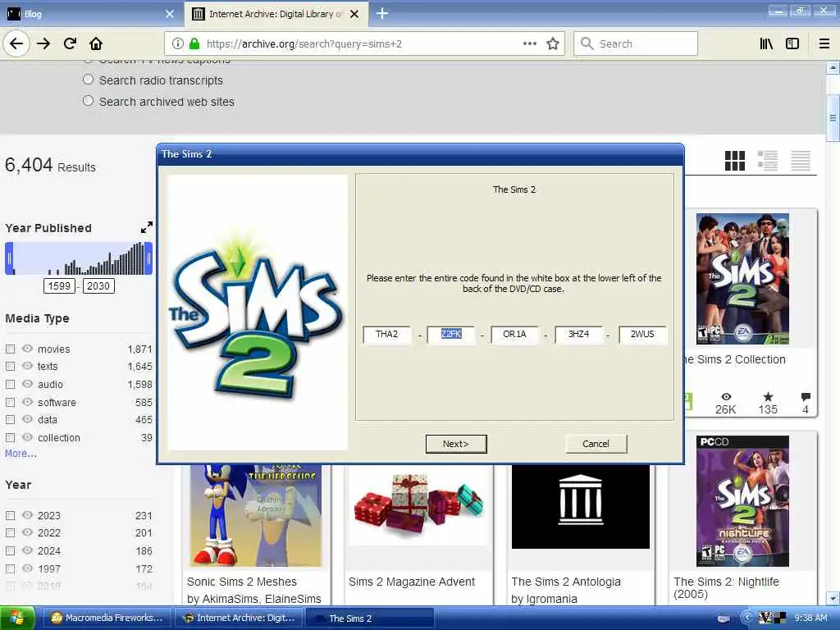Check the data media type box
840x630 pixels.
[x=10, y=419]
